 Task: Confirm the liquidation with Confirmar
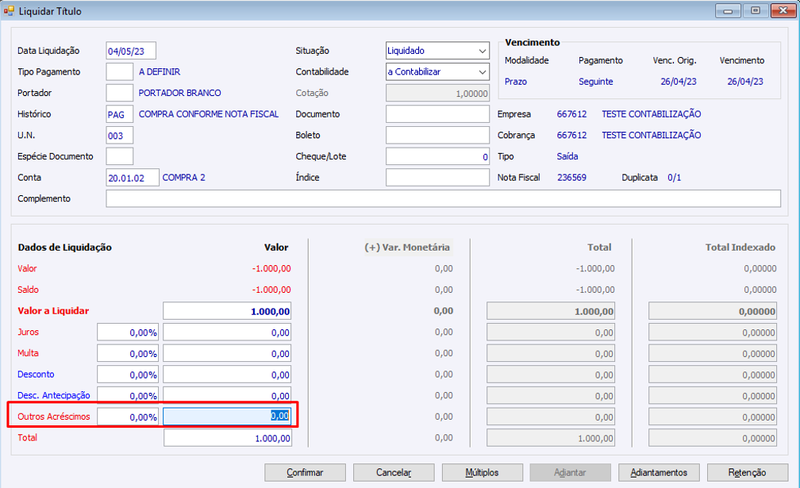click(x=305, y=473)
